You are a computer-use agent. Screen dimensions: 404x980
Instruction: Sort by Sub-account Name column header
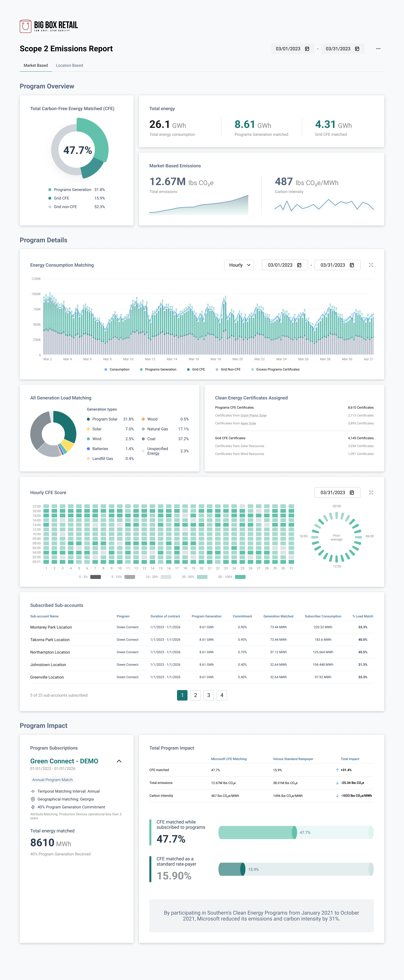[x=44, y=616]
